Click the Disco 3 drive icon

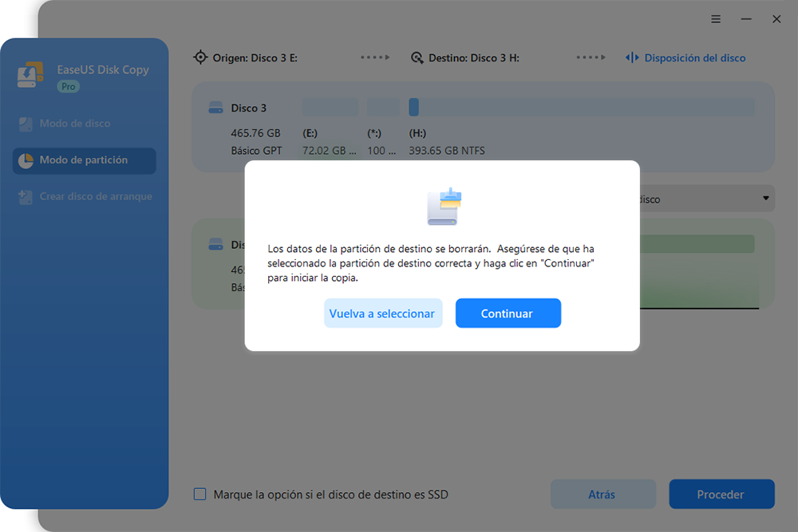tap(215, 108)
